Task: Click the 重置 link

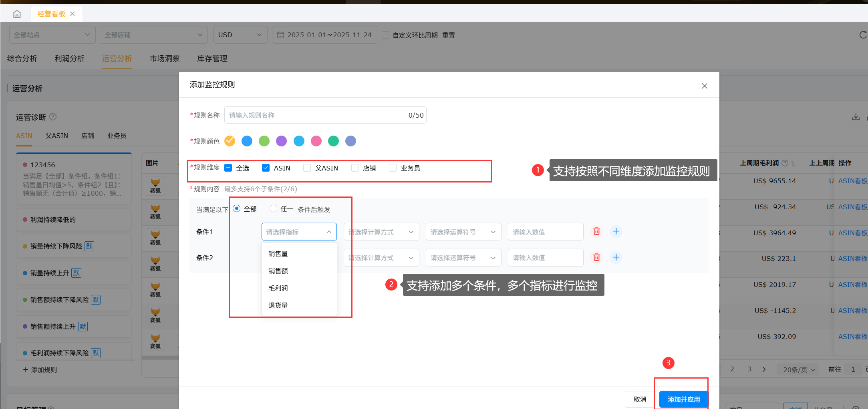Action: (x=449, y=35)
